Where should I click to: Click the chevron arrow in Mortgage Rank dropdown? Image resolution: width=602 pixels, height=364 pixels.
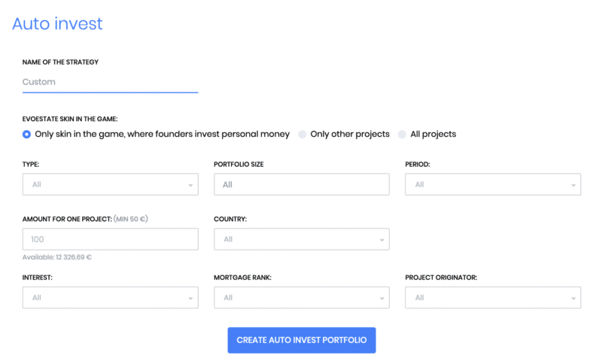tap(382, 299)
